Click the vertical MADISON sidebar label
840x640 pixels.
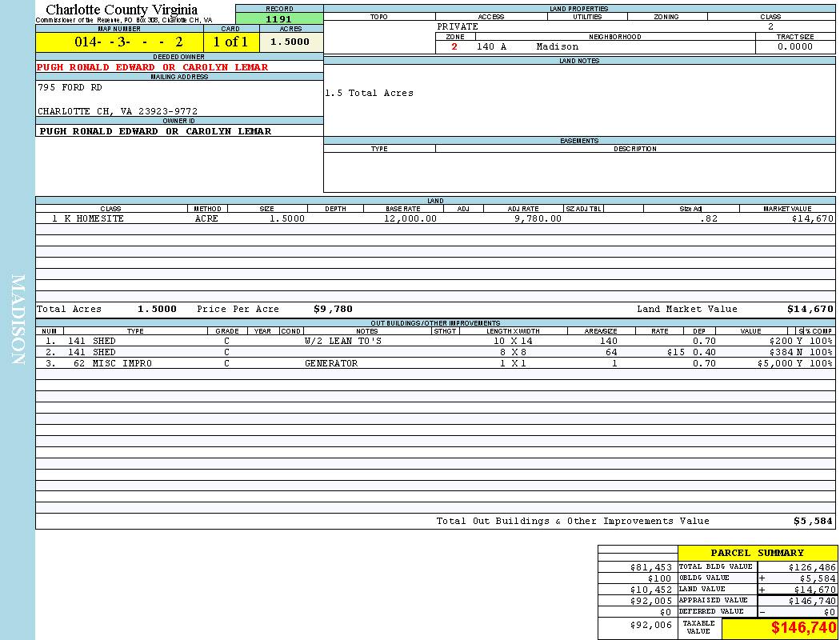pos(18,319)
